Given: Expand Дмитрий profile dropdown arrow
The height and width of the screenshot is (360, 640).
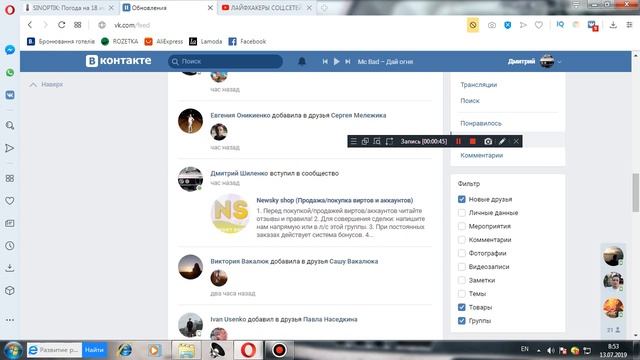Looking at the screenshot, I should point(560,62).
